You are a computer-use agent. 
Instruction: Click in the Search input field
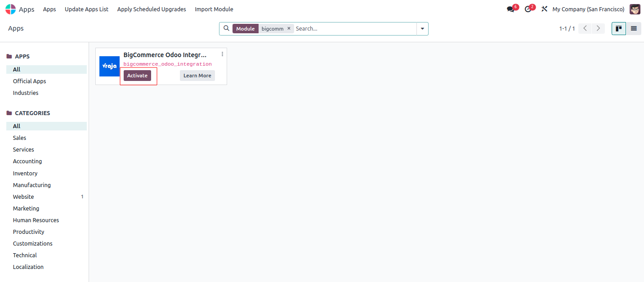[x=355, y=28]
